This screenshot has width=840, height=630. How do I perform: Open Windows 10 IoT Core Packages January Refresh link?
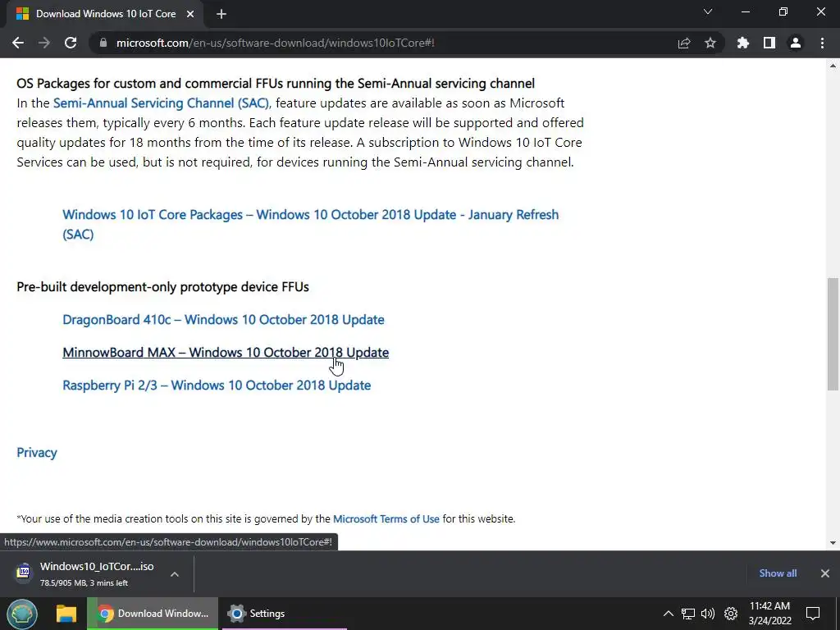click(311, 224)
